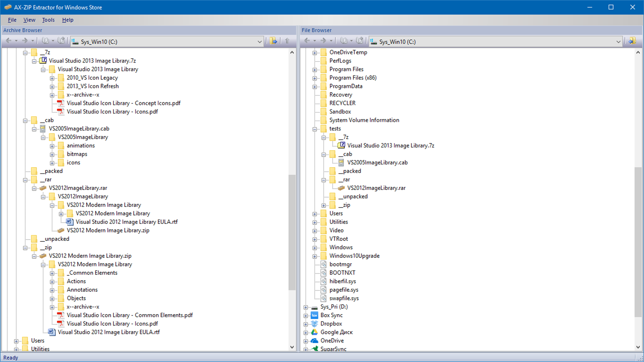Open the View menu
644x362 pixels.
29,20
